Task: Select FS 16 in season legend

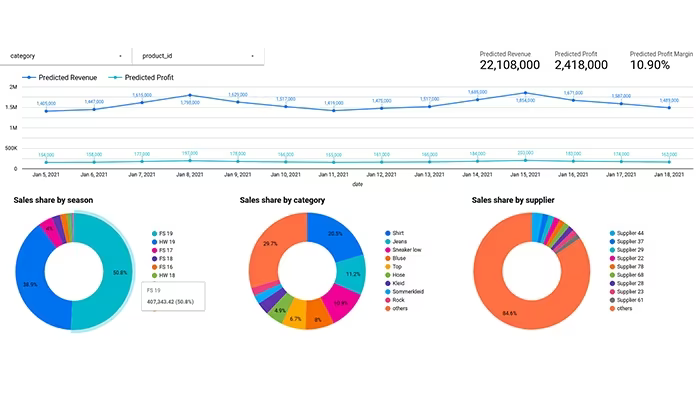Action: click(x=162, y=267)
